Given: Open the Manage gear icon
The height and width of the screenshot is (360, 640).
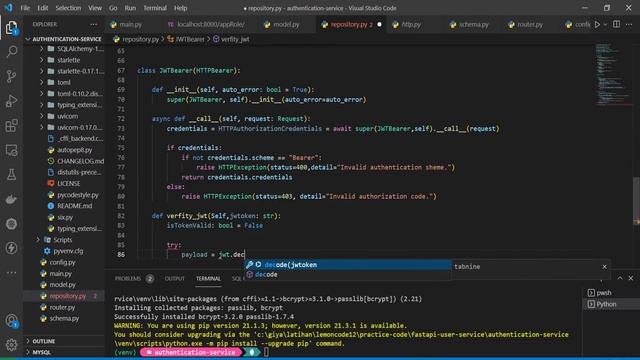Looking at the screenshot, I should click(11, 345).
